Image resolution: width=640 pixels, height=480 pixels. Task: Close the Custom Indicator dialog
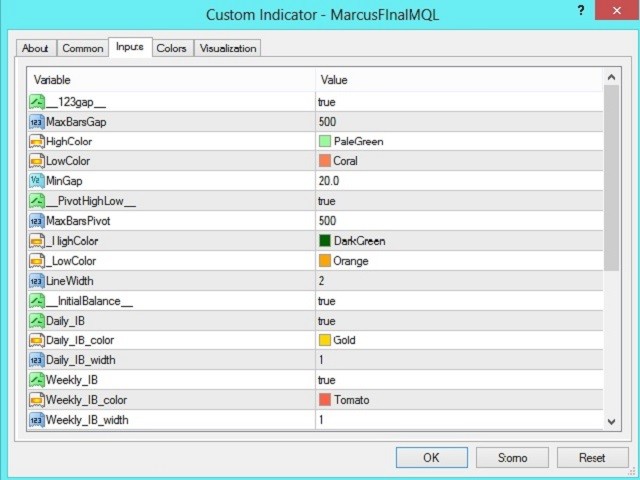pos(616,11)
